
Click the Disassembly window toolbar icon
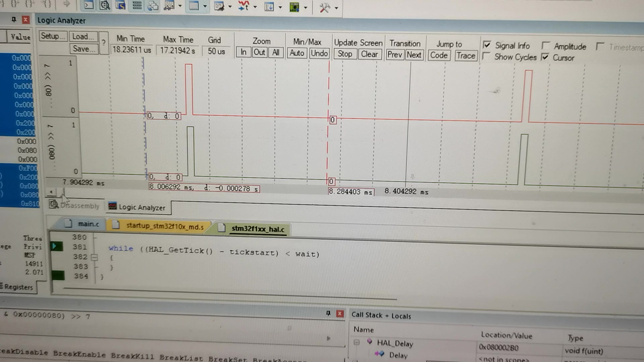[x=105, y=6]
